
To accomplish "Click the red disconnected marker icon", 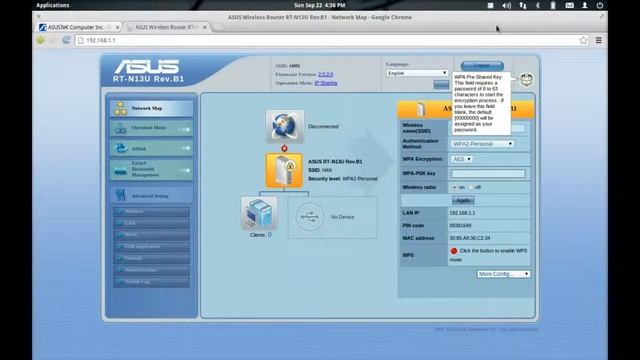I will [284, 149].
